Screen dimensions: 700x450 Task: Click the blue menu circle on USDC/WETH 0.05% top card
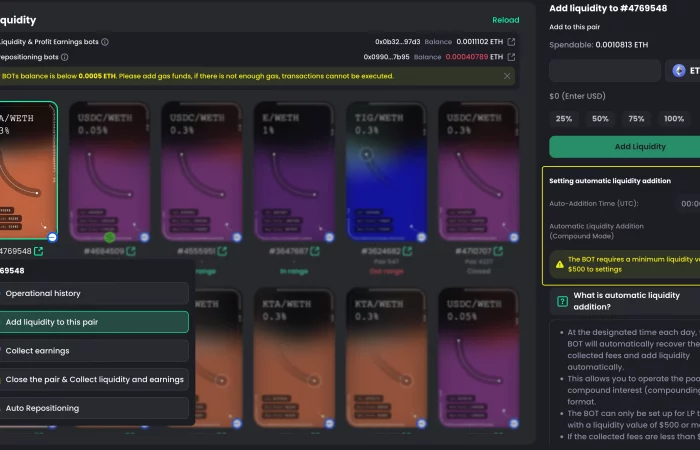pyautogui.click(x=144, y=238)
